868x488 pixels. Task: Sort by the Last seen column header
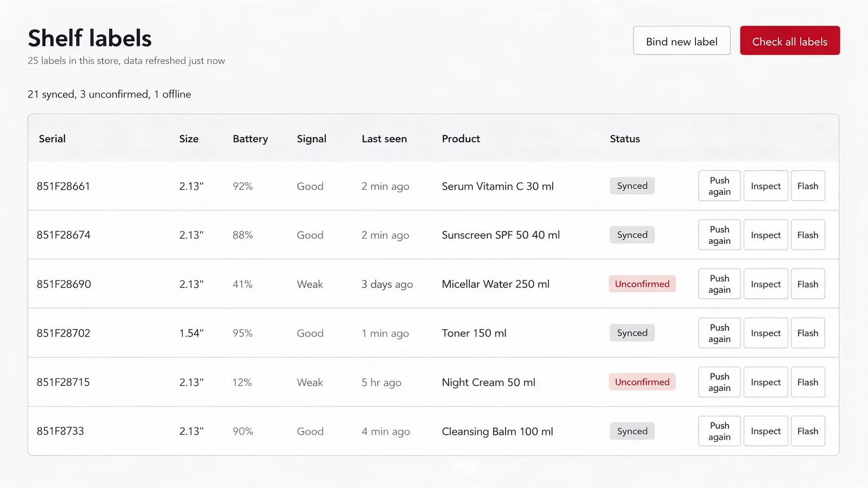pyautogui.click(x=384, y=139)
